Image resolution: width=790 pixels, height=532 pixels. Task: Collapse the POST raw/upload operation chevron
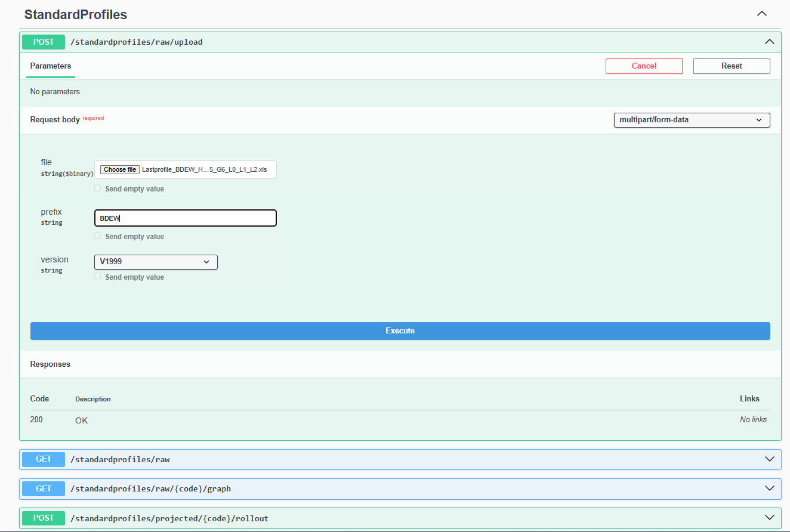pos(769,42)
